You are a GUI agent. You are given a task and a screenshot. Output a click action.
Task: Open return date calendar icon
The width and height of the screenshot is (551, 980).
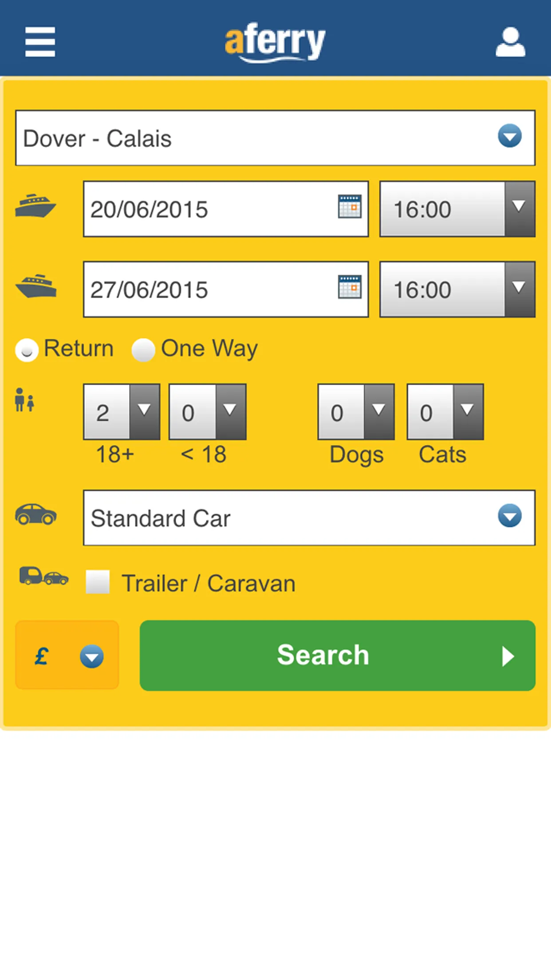pos(350,287)
